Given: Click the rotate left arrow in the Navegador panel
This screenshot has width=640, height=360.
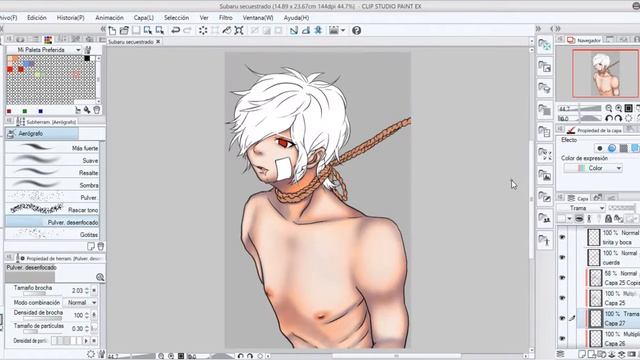Looking at the screenshot, I should click(x=609, y=118).
